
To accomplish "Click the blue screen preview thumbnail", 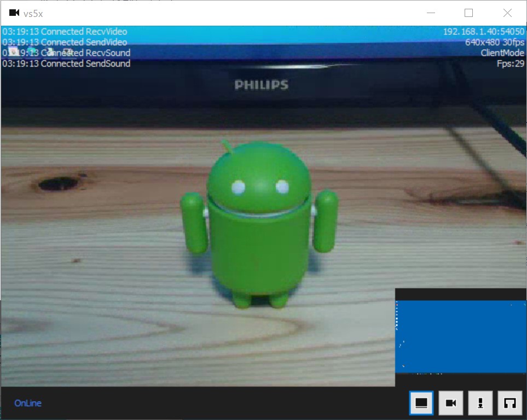I will pos(460,337).
